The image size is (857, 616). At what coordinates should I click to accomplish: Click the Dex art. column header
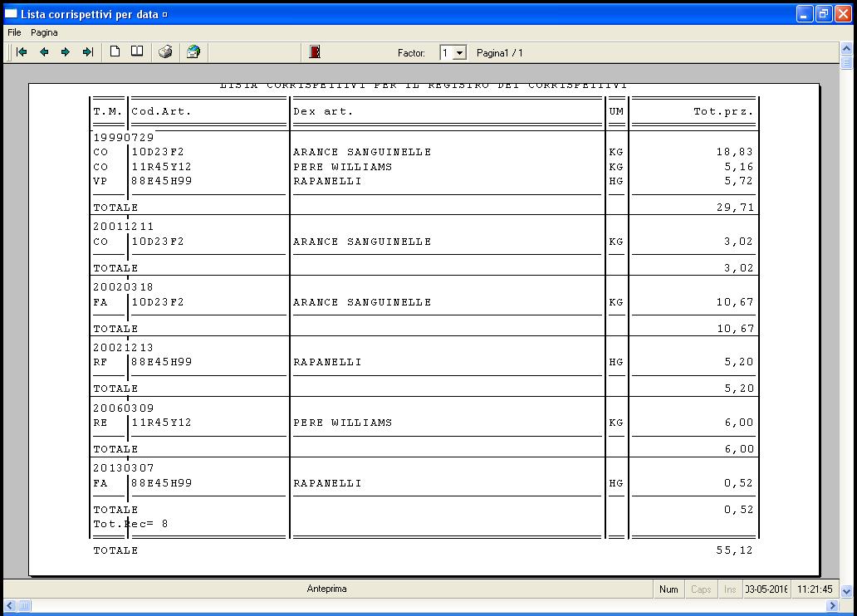[x=323, y=111]
